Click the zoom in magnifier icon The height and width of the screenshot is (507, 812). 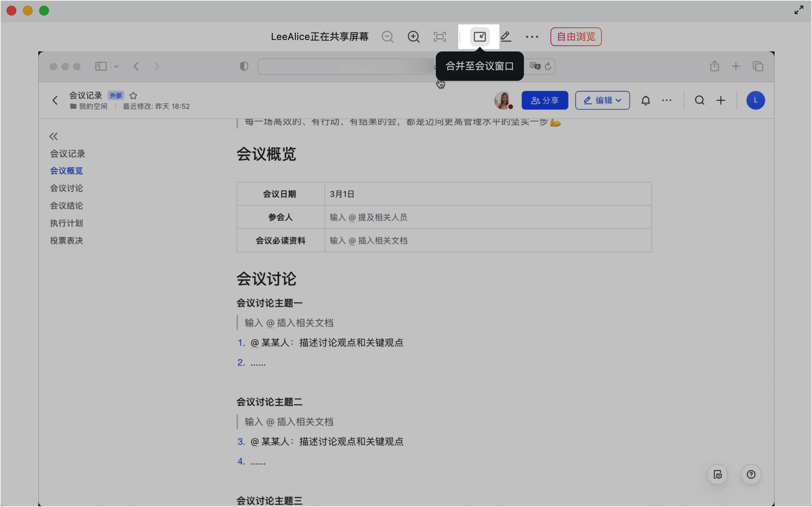[413, 37]
